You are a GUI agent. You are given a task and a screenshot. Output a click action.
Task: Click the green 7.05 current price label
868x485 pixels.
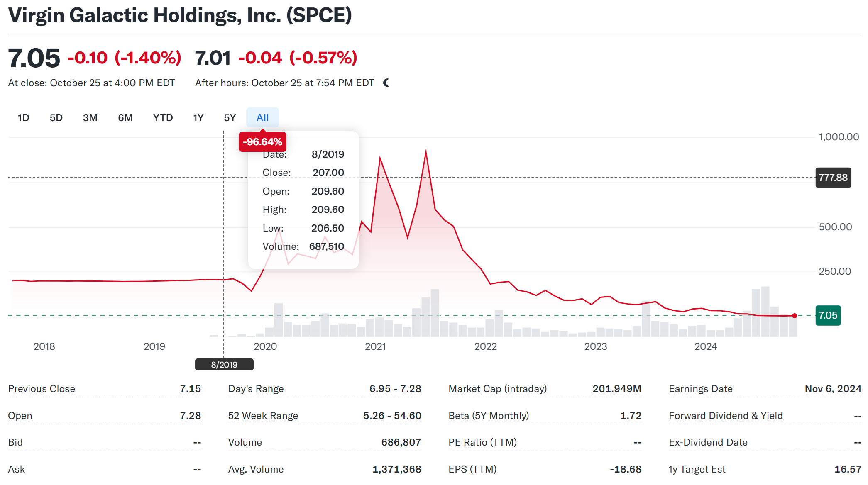[x=828, y=316]
